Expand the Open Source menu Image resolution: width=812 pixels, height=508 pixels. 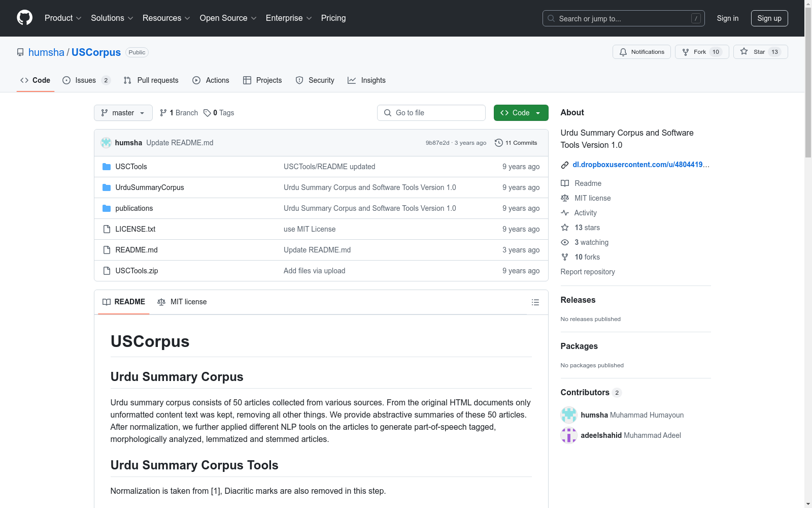pos(228,18)
